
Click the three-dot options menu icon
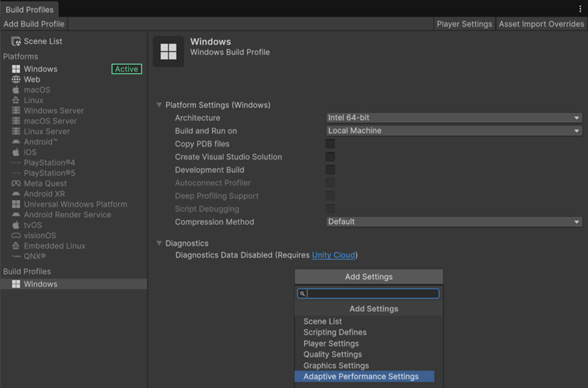(x=580, y=9)
